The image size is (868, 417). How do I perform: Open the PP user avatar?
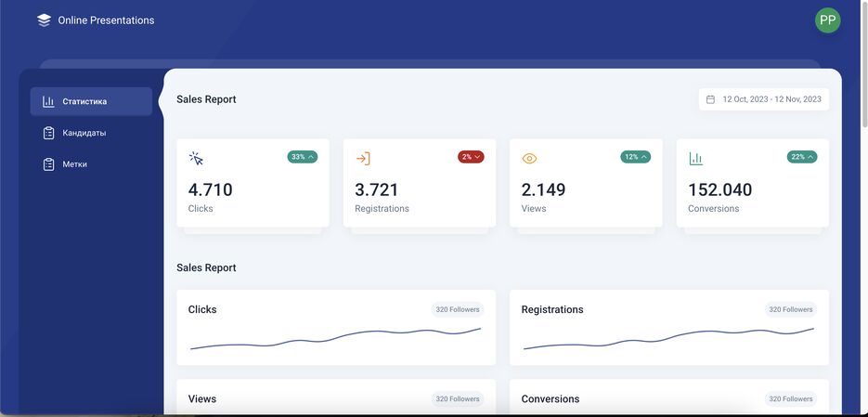coord(827,20)
